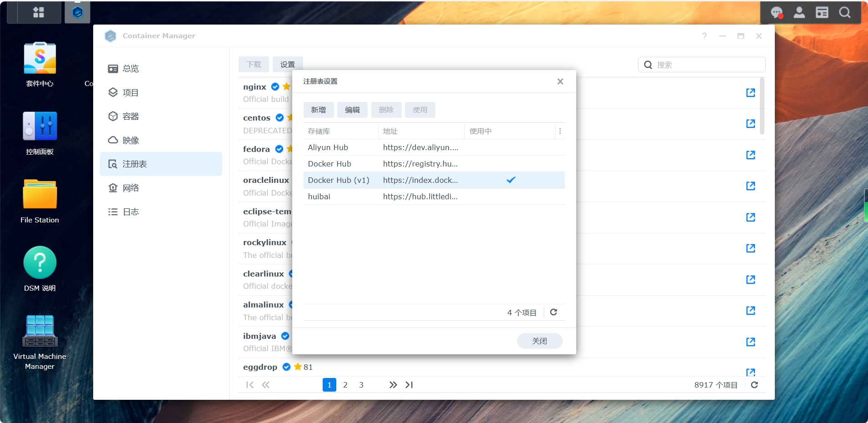Viewport: 868px width, 423px height.
Task: Open Virtual Machine Manager desktop icon
Action: tap(40, 342)
